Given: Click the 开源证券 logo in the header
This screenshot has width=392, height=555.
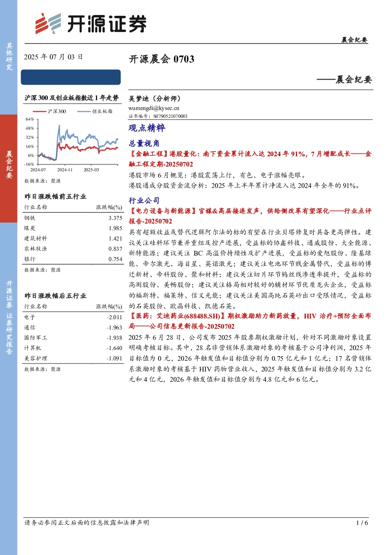Looking at the screenshot, I should 91,24.
